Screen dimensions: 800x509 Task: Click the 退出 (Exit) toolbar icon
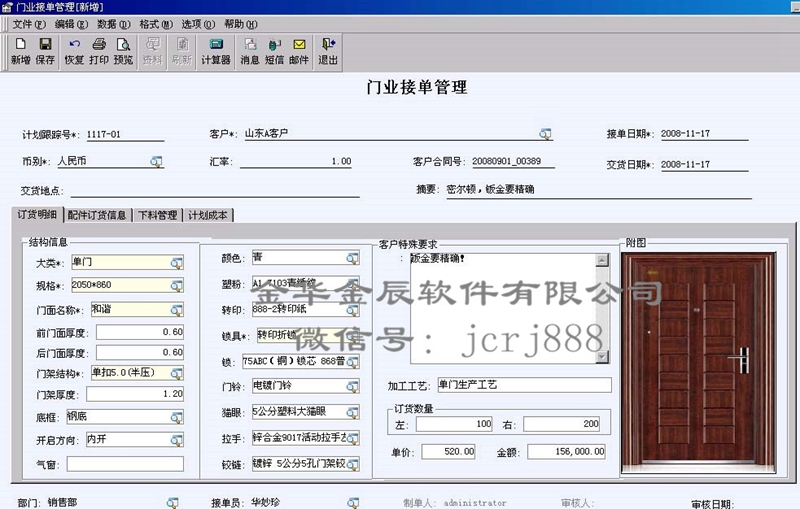pyautogui.click(x=328, y=51)
